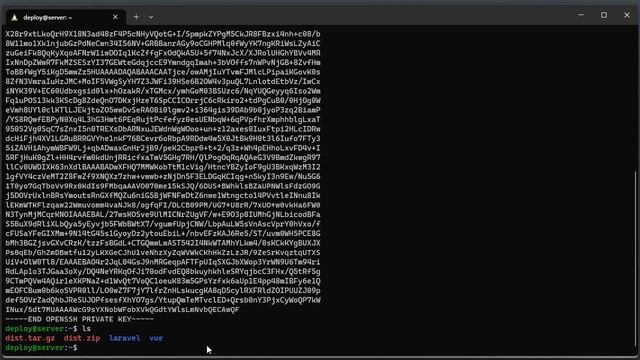Click key line starting with UiV+OlW0Tl8/EAAAEBAO4r2

[163, 262]
